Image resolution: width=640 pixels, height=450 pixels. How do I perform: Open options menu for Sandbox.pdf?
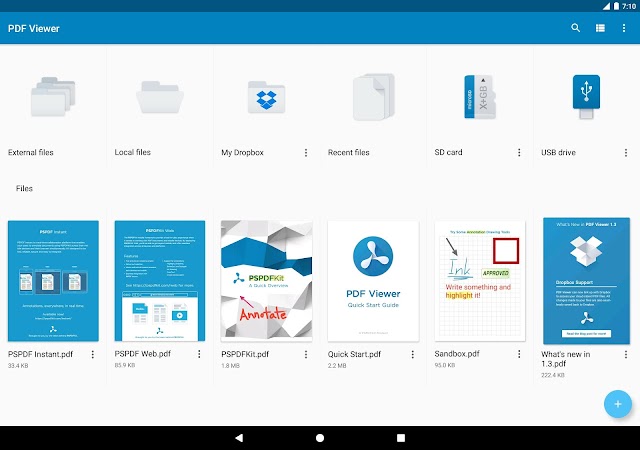point(519,354)
